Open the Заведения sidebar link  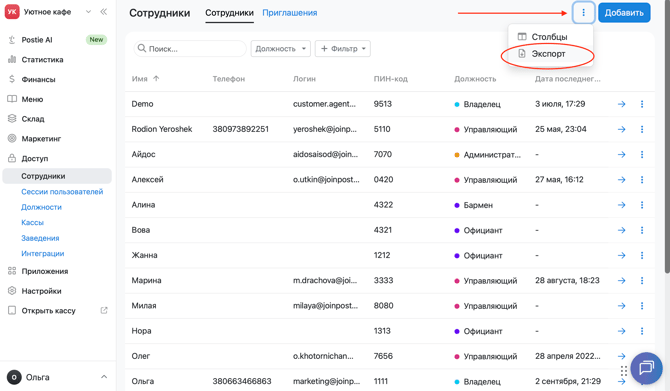[x=40, y=238]
